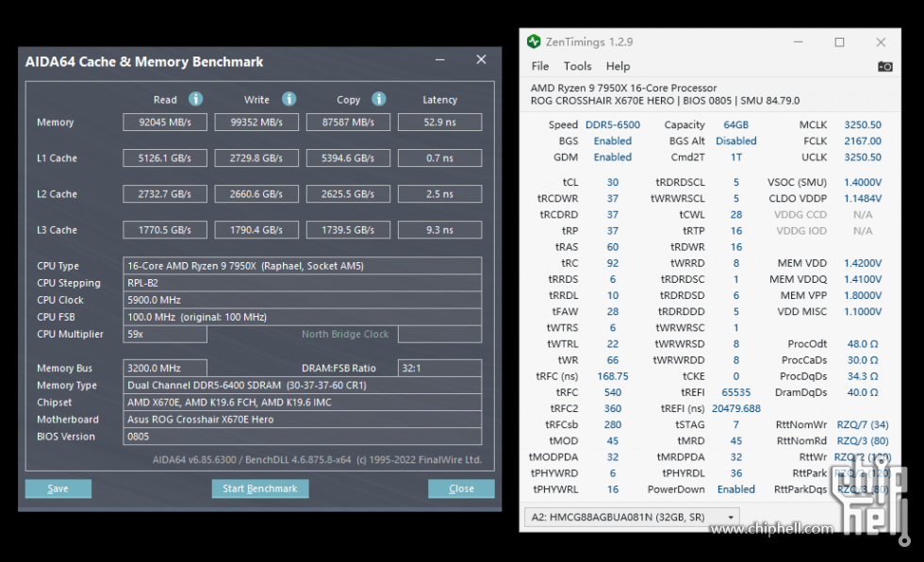
Task: Select the Memory Copy value 87587 MB/s
Action: [x=348, y=122]
